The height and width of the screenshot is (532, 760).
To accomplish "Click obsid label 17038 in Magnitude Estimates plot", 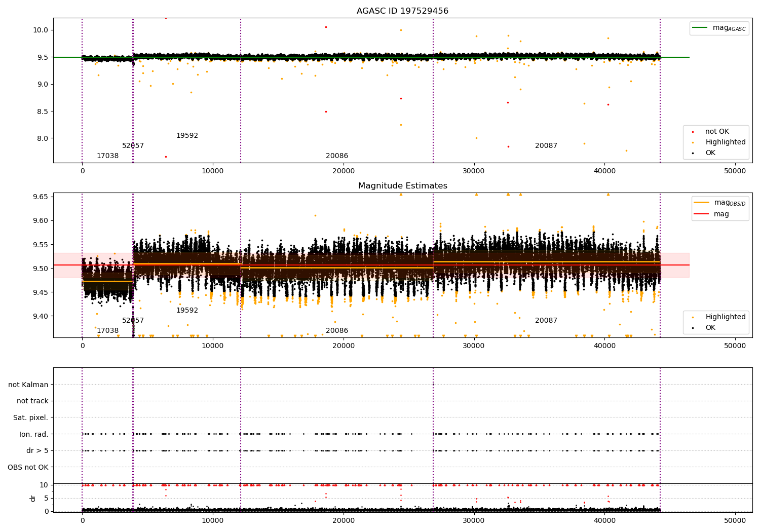I will [x=107, y=331].
